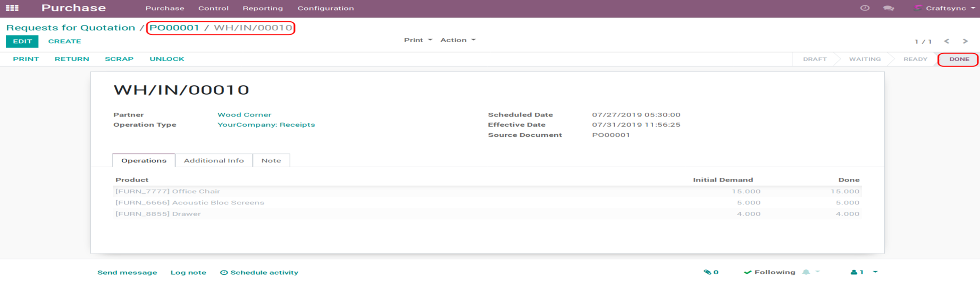Go to previous record arrow
This screenshot has width=980, height=287.
947,41
